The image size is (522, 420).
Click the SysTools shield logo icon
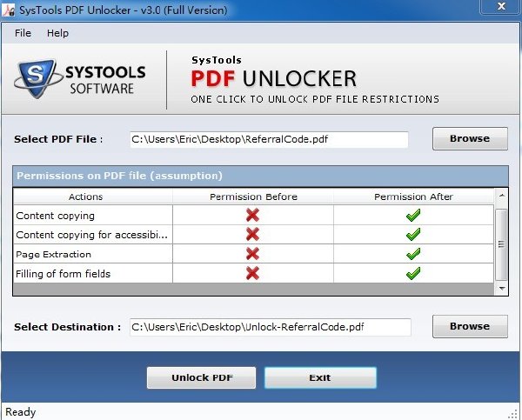(37, 78)
